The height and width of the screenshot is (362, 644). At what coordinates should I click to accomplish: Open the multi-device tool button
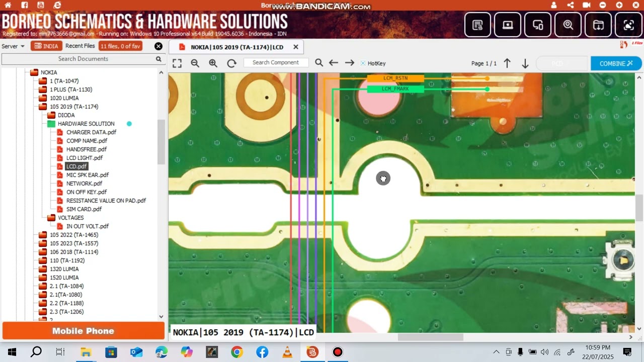tap(538, 25)
